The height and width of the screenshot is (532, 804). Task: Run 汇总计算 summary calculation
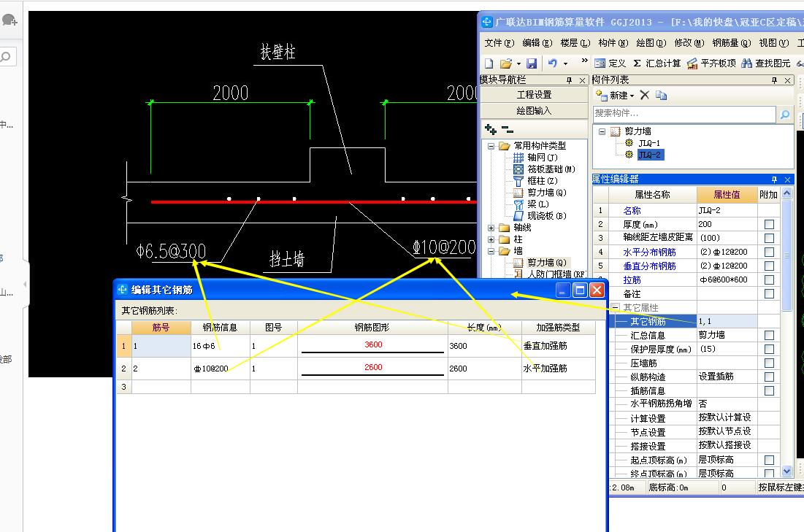click(656, 63)
